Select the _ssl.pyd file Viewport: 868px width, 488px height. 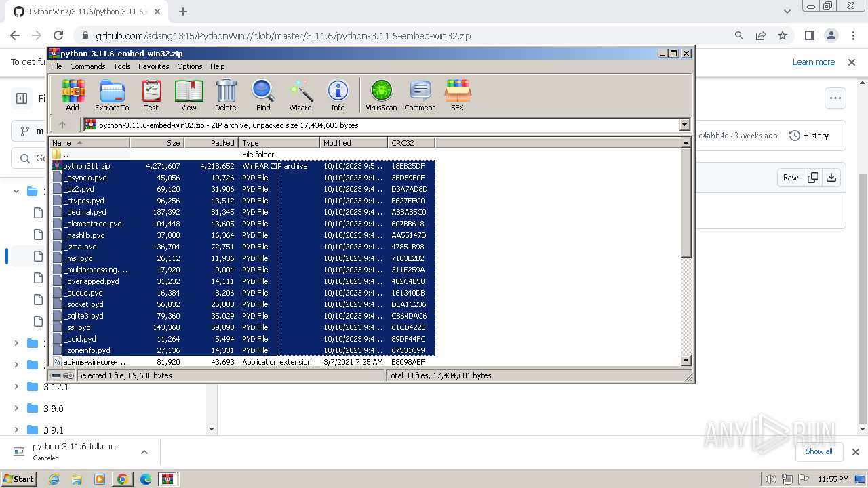click(x=242, y=327)
